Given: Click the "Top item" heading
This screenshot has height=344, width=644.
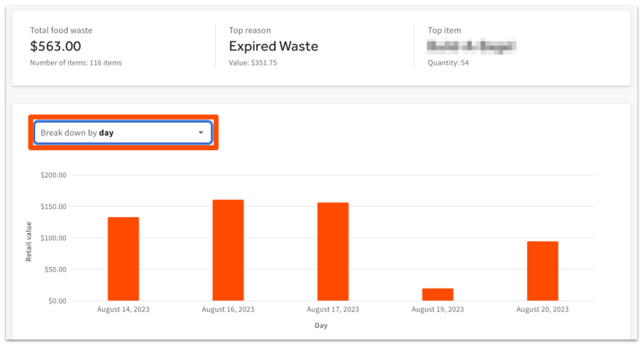Looking at the screenshot, I should coord(444,31).
